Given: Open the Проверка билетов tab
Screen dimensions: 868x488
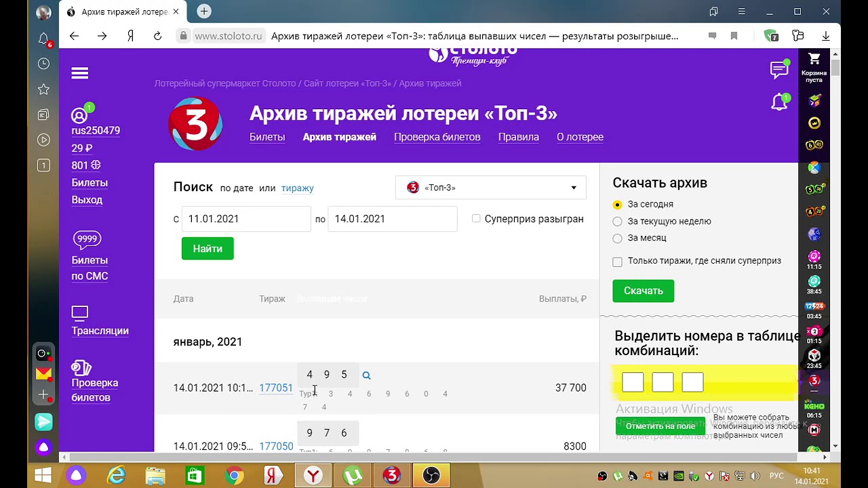Looking at the screenshot, I should [437, 137].
